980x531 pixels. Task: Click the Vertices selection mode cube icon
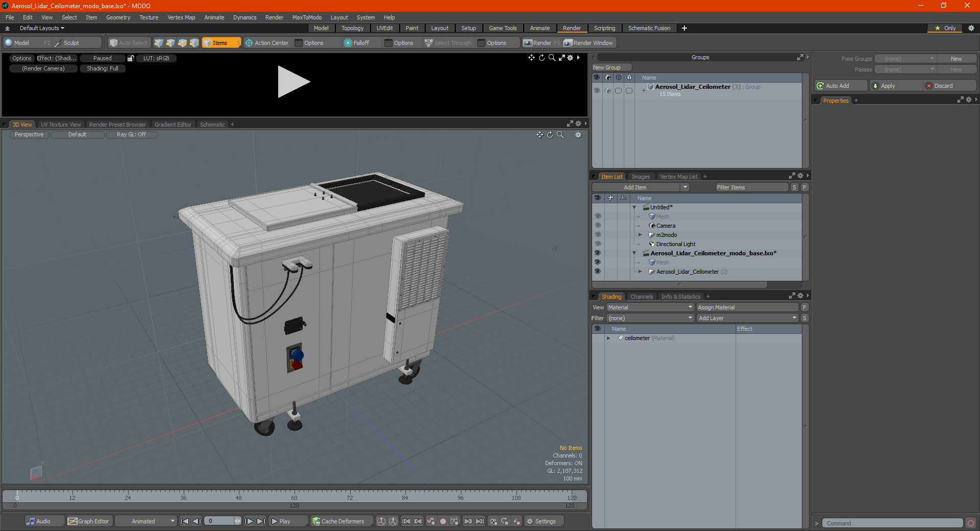[x=159, y=43]
